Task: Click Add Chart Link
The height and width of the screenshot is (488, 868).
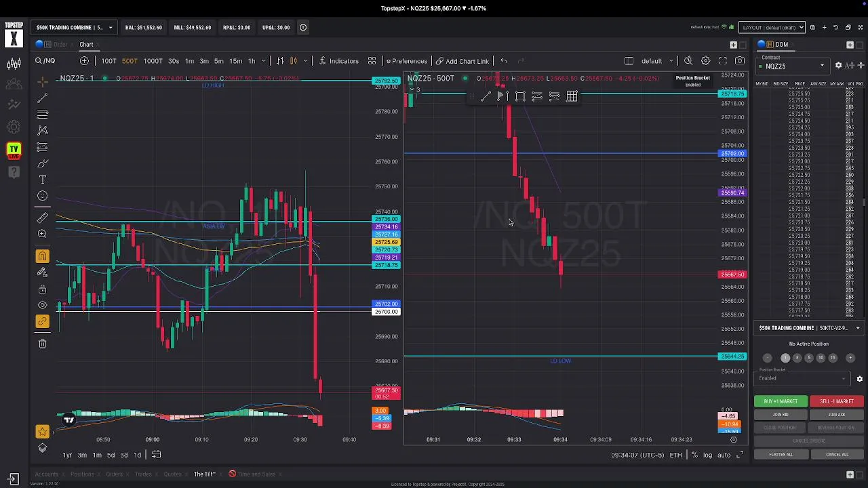Action: tap(462, 61)
